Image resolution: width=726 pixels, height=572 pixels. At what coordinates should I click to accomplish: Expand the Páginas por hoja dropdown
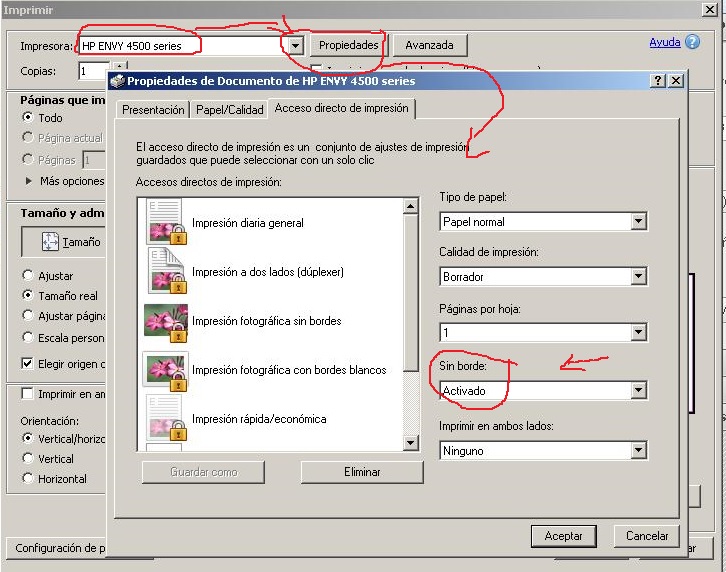pos(638,332)
